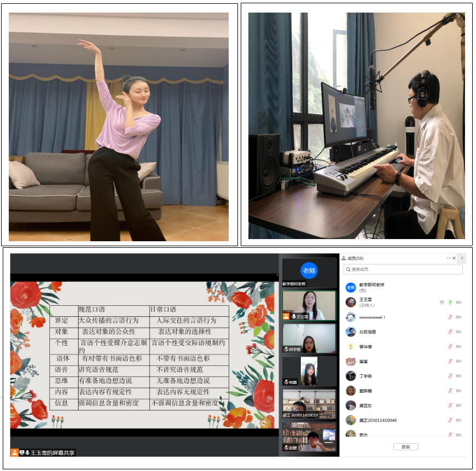Unmute 北极泡面's microphone
Viewport: 476px width, 471px height.
point(450,332)
